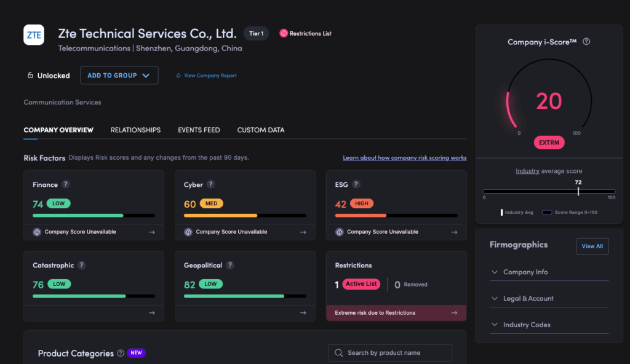Click the Product Categories NEW badge

136,353
